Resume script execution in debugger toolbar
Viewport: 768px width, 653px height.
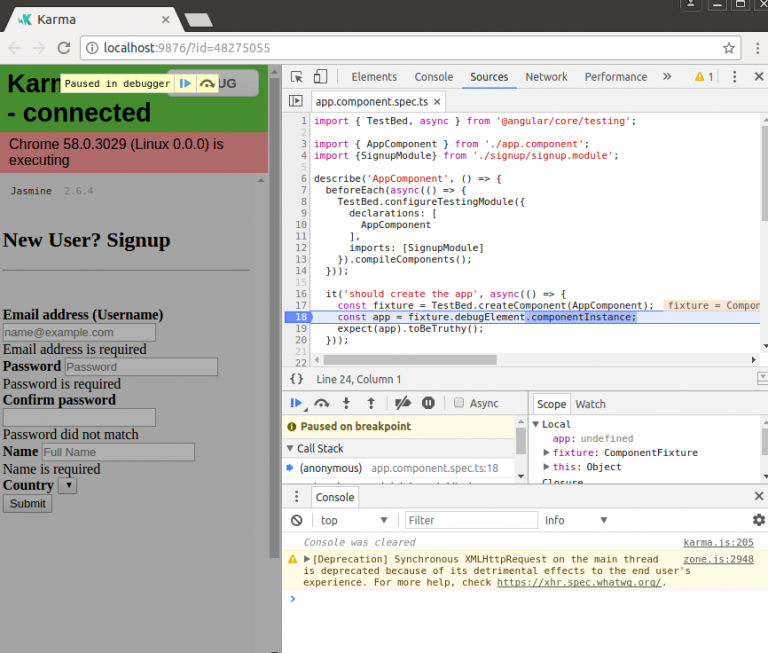pyautogui.click(x=297, y=403)
